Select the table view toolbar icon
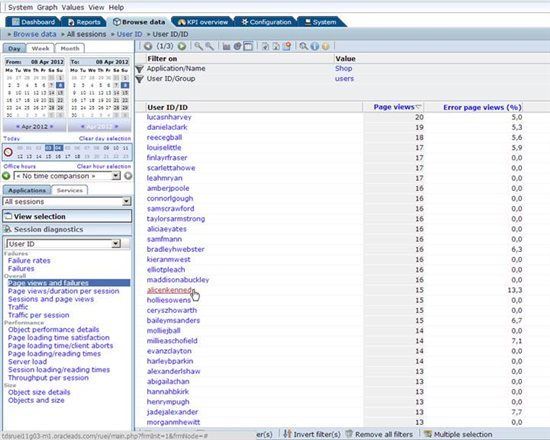This screenshot has width=550, height=440. point(248,46)
